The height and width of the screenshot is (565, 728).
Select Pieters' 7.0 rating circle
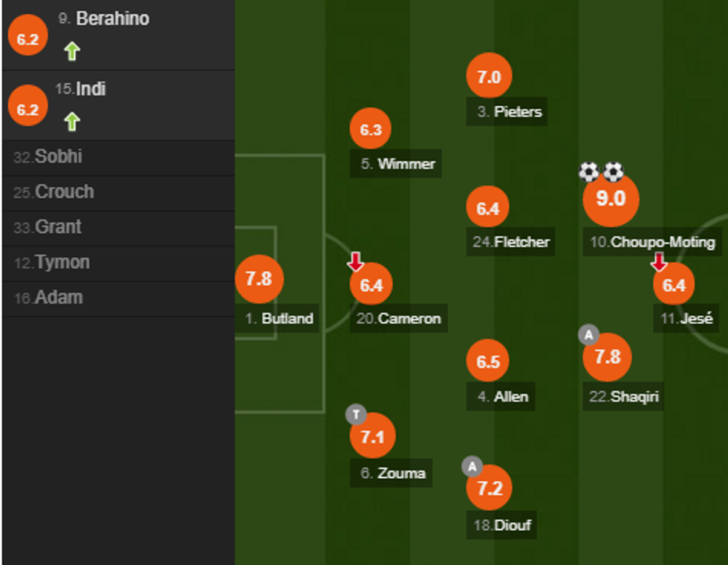[488, 76]
